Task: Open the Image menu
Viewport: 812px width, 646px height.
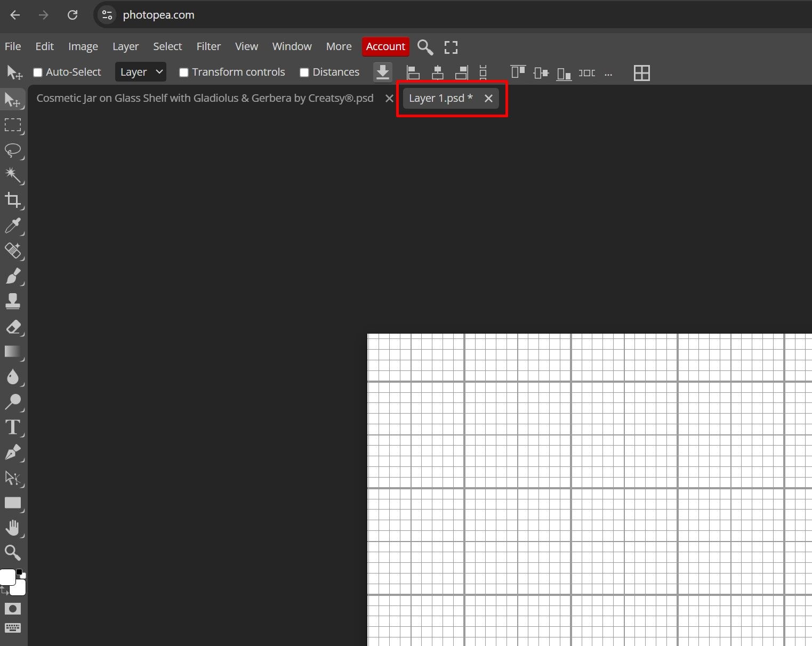Action: pos(83,46)
